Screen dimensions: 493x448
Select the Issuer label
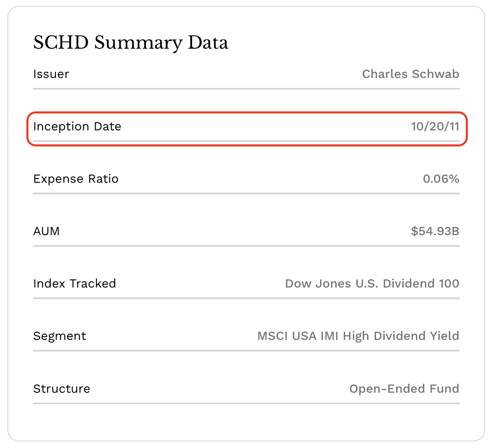click(51, 74)
